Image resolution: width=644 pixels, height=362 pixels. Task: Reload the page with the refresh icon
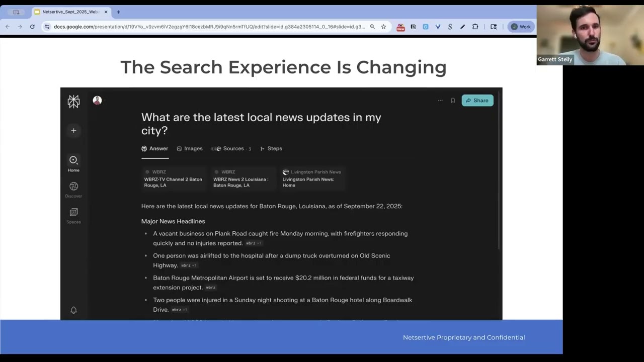coord(32,27)
